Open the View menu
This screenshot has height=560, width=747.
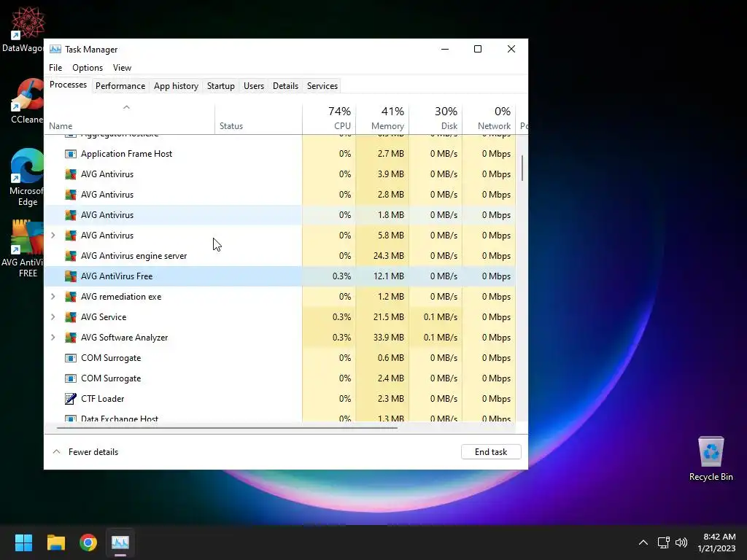click(122, 68)
